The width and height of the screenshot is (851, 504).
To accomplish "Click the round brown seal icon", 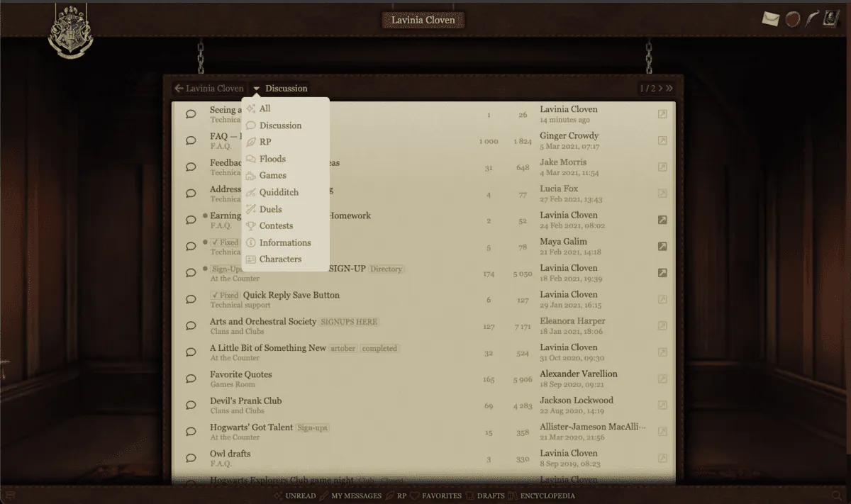I will click(792, 19).
